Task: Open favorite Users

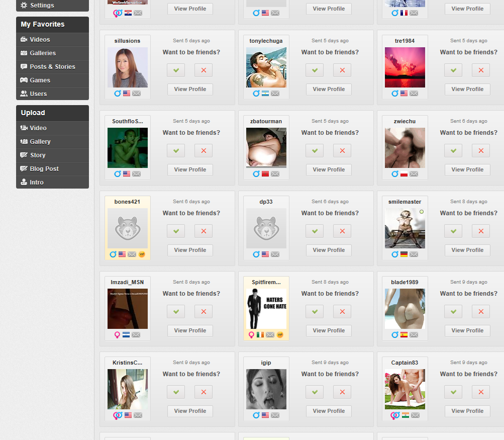Action: (x=52, y=94)
